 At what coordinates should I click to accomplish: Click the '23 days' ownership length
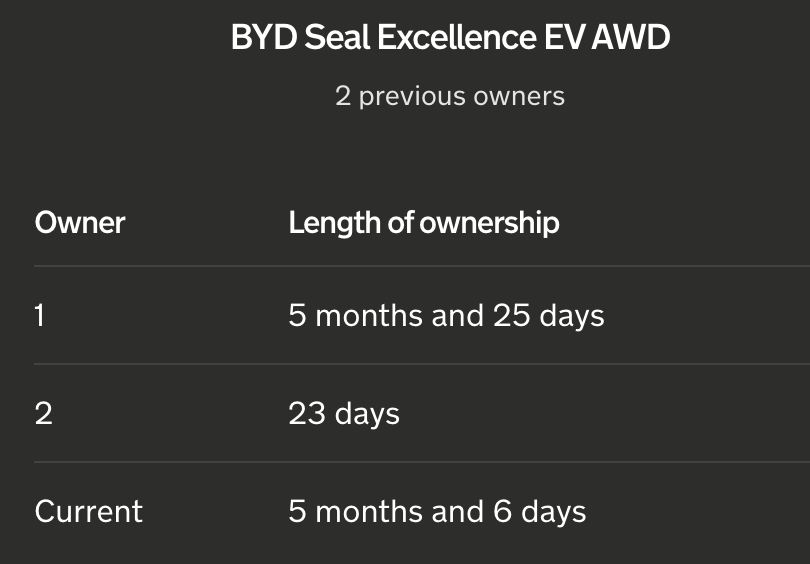coord(344,414)
